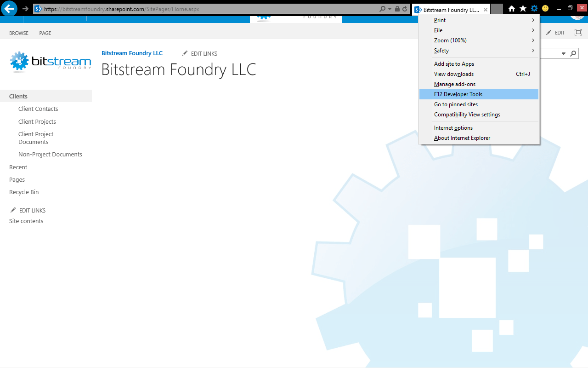Screen dimensions: 588x368
Task: Open Client Contacts in the sidebar
Action: tap(38, 109)
